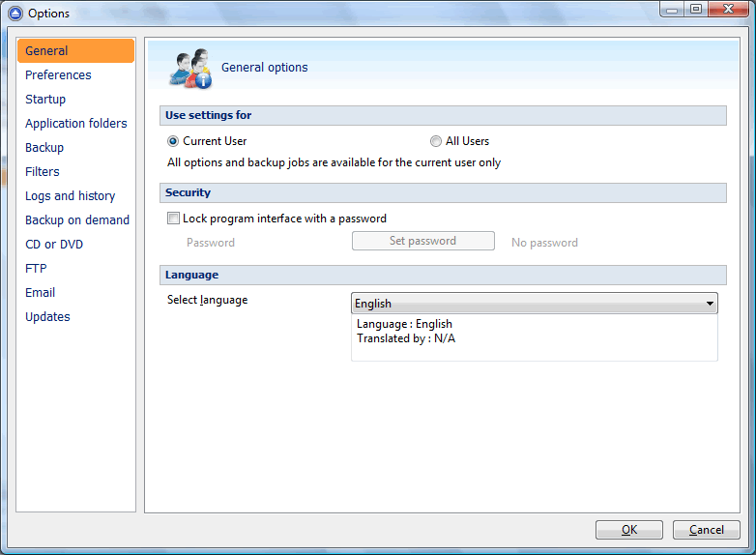Click the 'Language : English' info line
The image size is (756, 555).
404,324
